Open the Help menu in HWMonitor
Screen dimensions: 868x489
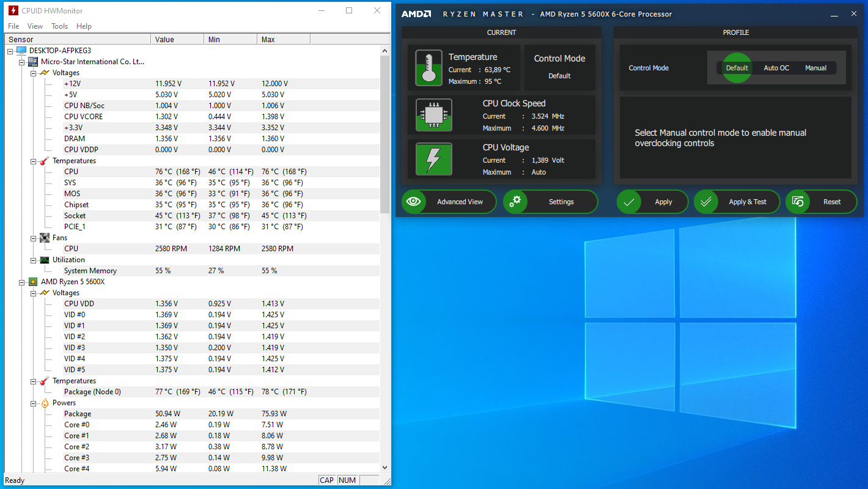click(x=84, y=26)
